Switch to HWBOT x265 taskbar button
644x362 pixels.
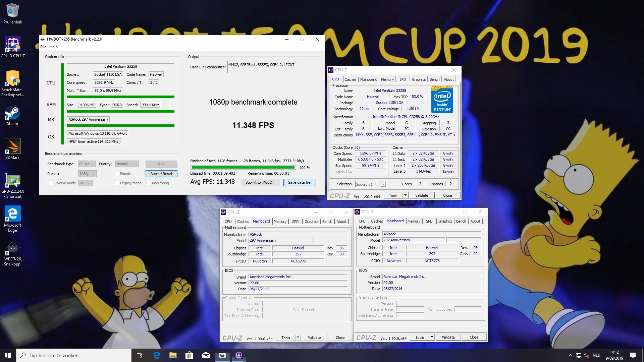pyautogui.click(x=222, y=355)
